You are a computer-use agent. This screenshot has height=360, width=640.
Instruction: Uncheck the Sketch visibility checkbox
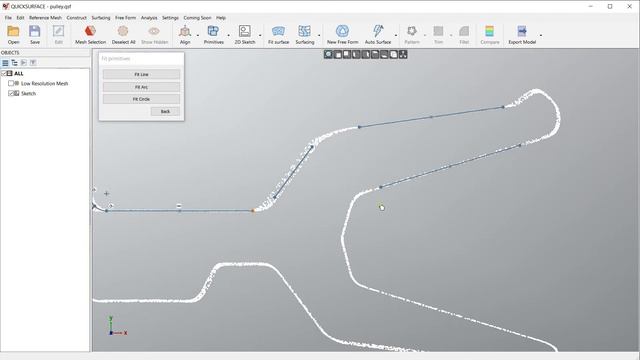tap(11, 93)
